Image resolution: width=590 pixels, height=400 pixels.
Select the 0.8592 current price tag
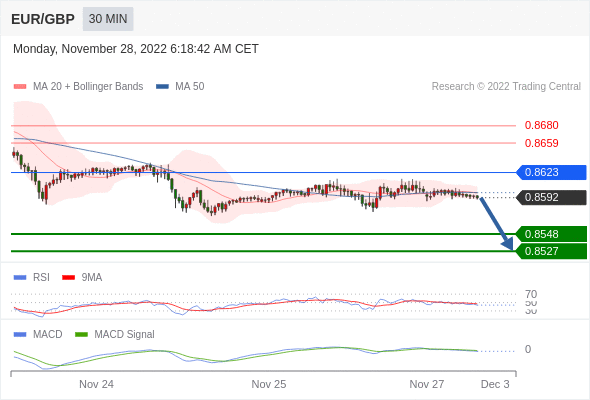(x=551, y=197)
